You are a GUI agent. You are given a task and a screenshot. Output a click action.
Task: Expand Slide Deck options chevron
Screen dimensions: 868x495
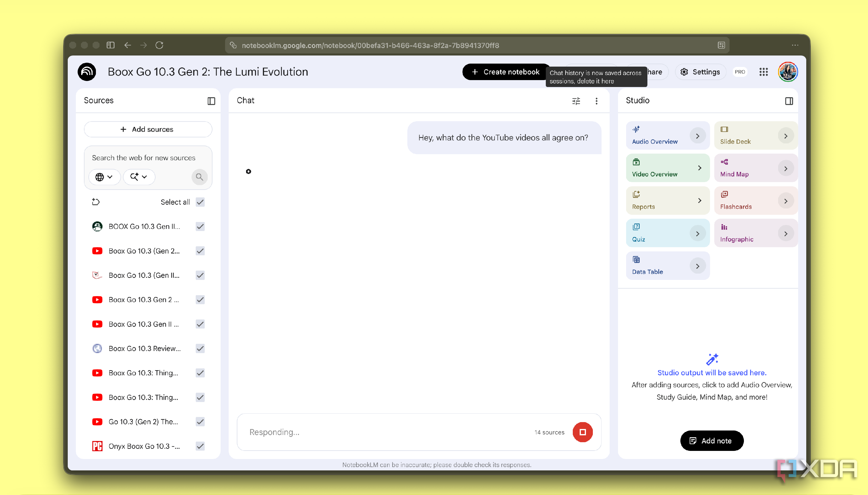click(786, 136)
